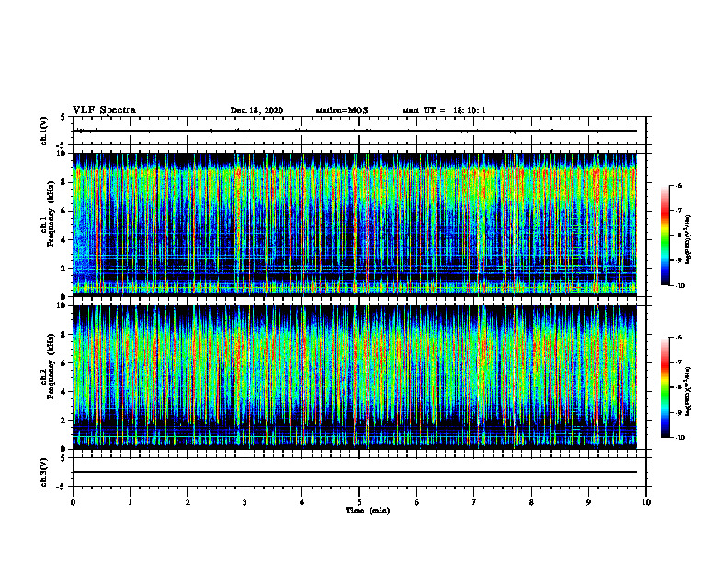Screen dimensions: 728x563
Task: Click the "ch.1(V)" waveform axis label
Action: click(x=43, y=131)
